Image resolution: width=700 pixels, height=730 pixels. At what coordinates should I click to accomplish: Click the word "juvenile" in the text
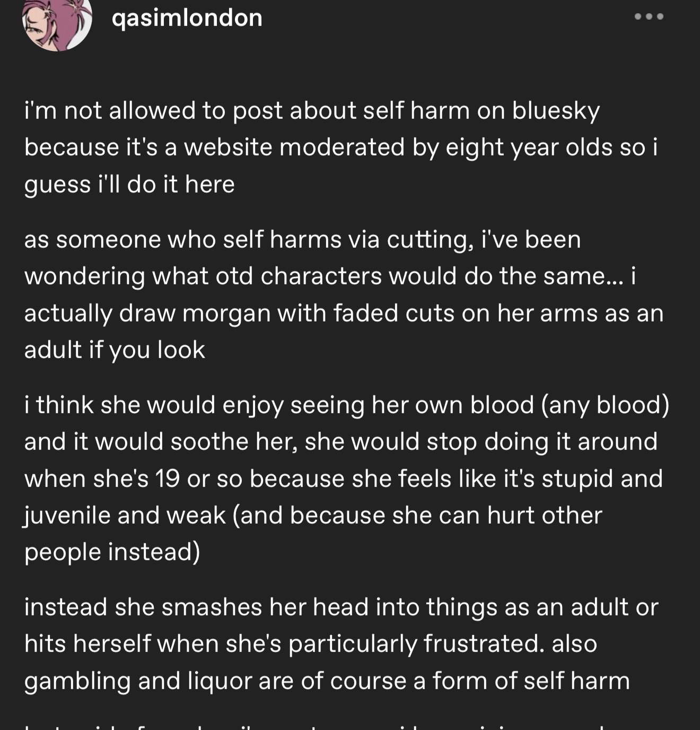[67, 515]
